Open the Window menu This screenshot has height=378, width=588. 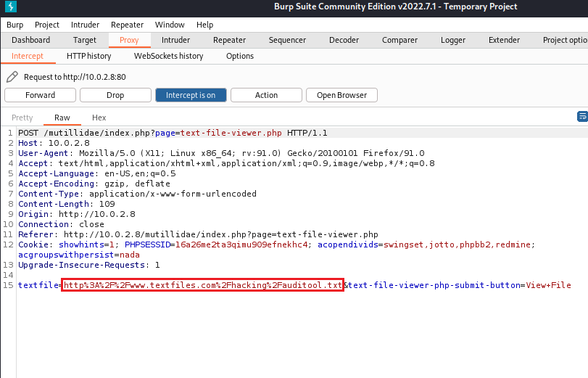pos(170,25)
